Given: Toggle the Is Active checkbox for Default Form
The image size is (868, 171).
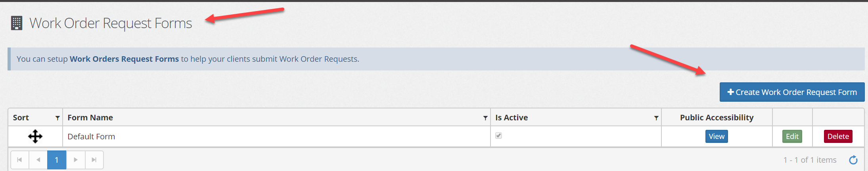Looking at the screenshot, I should tap(498, 135).
